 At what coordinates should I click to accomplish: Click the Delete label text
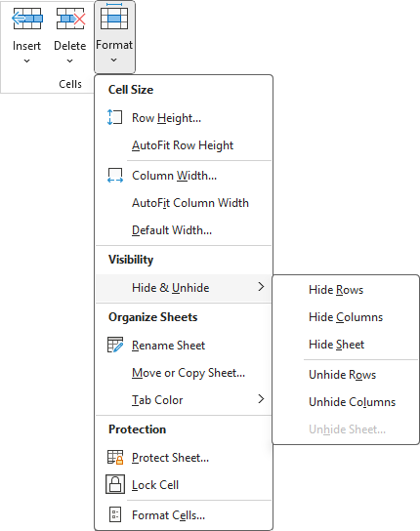point(69,46)
